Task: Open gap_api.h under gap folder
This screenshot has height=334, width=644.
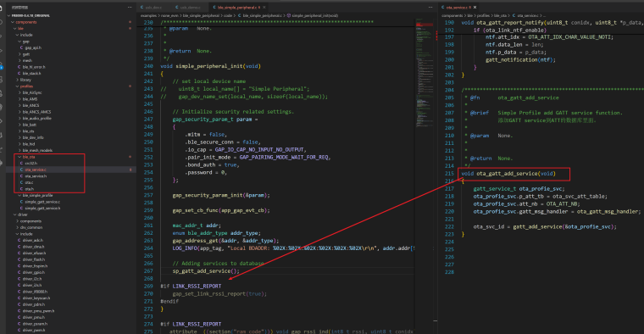Action: pos(33,47)
